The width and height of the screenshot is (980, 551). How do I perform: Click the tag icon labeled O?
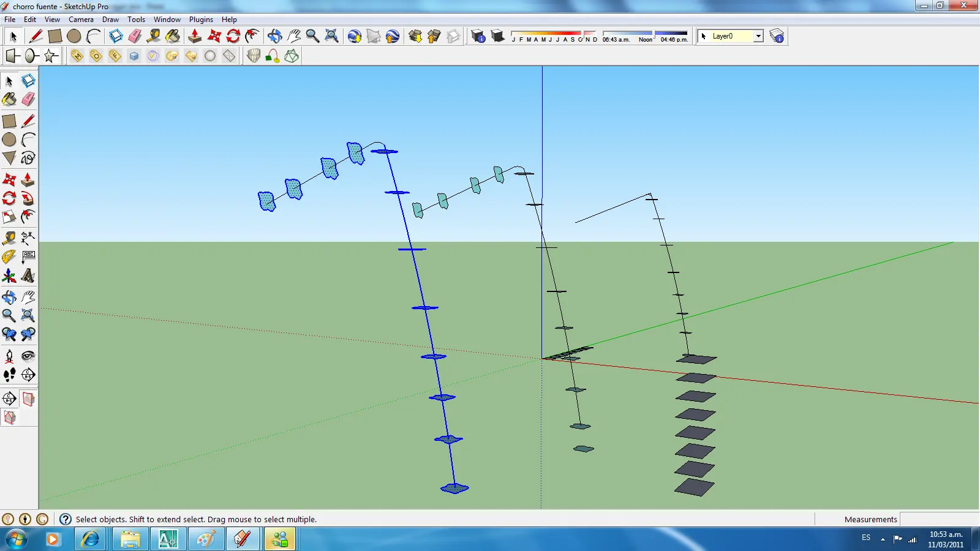(x=96, y=56)
